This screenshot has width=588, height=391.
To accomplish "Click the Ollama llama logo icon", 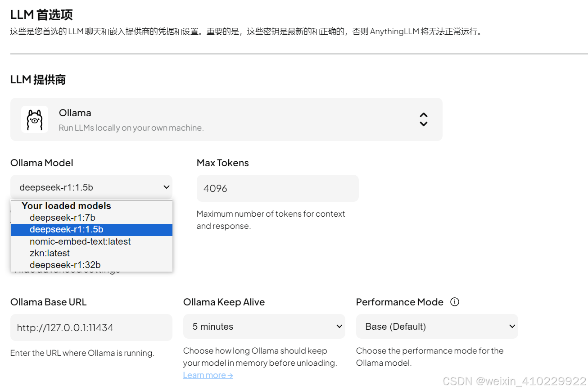I will coord(35,119).
